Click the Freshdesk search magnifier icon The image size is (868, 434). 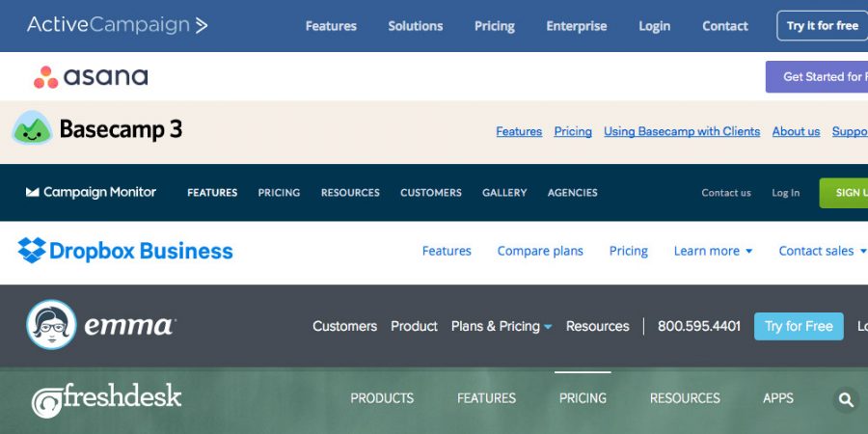[846, 399]
